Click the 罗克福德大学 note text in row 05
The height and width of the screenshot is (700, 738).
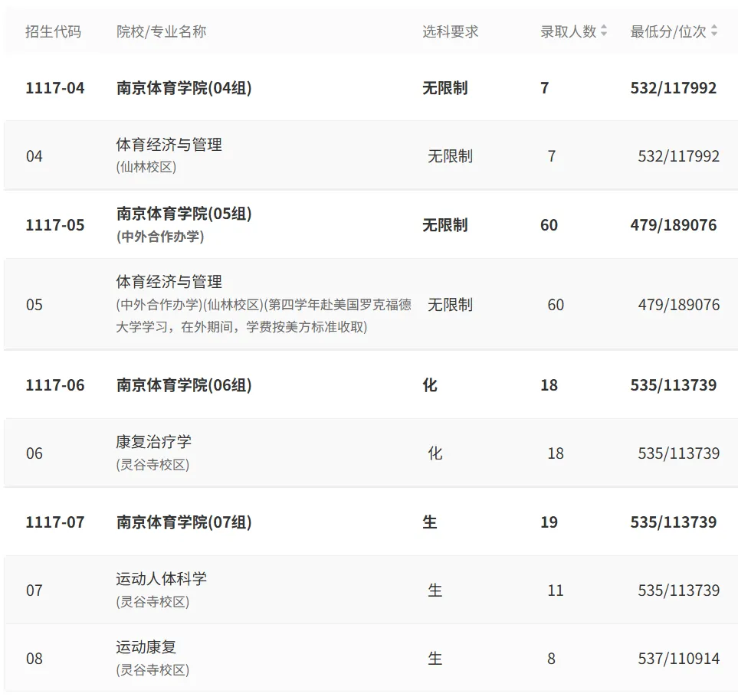[x=264, y=316]
